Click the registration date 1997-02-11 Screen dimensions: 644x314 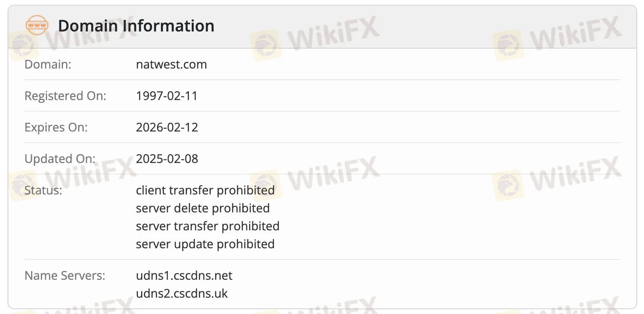pos(167,96)
